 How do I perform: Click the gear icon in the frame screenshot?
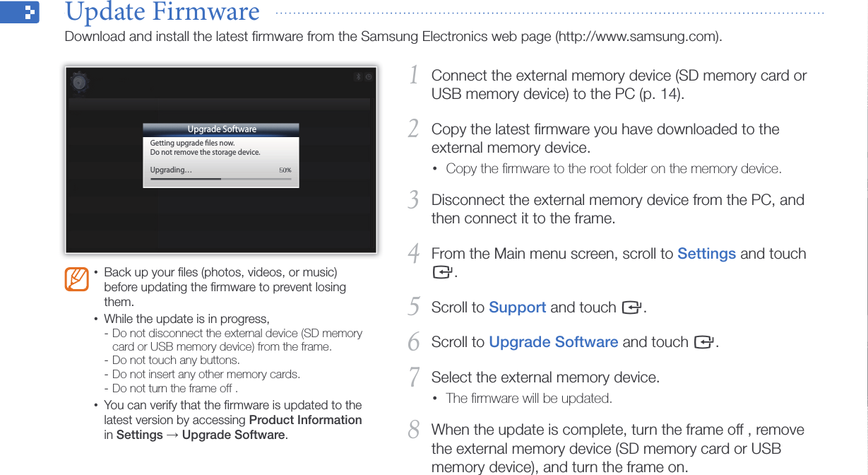[80, 83]
